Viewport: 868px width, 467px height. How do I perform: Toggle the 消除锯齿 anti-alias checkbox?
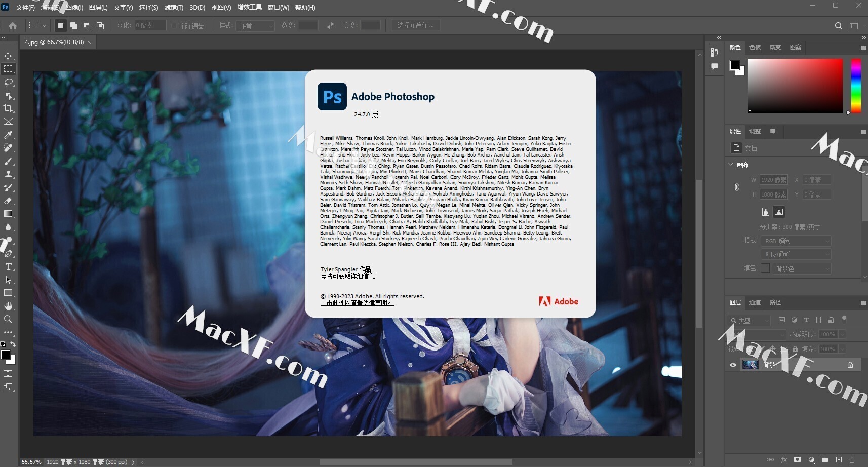(174, 26)
